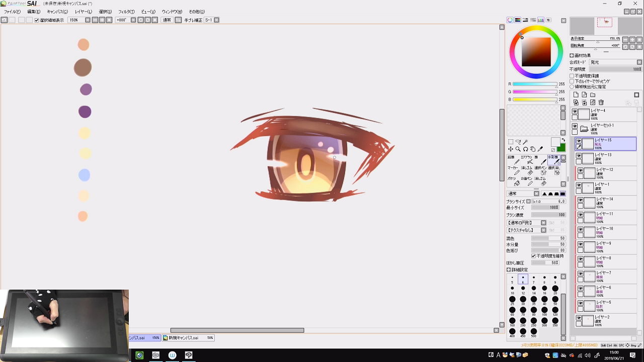Open the フィルタ(T) menu
The image size is (644, 362).
126,12
